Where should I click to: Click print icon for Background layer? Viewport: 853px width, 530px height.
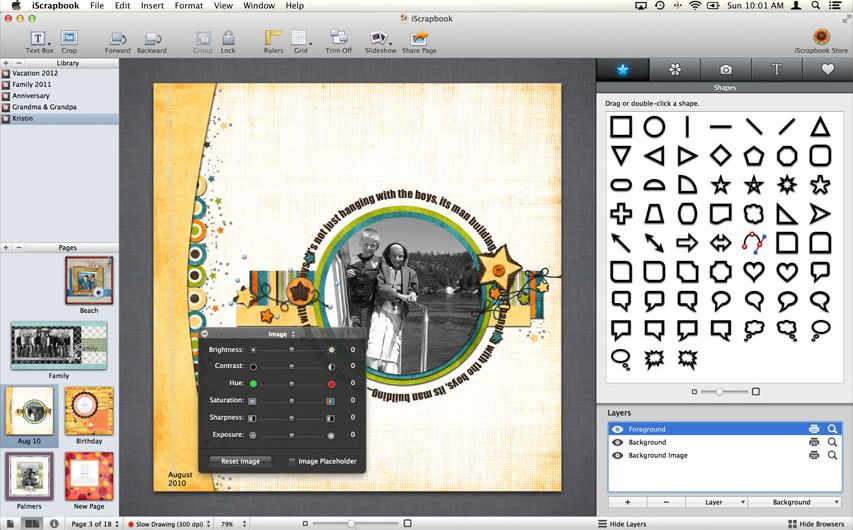click(814, 442)
